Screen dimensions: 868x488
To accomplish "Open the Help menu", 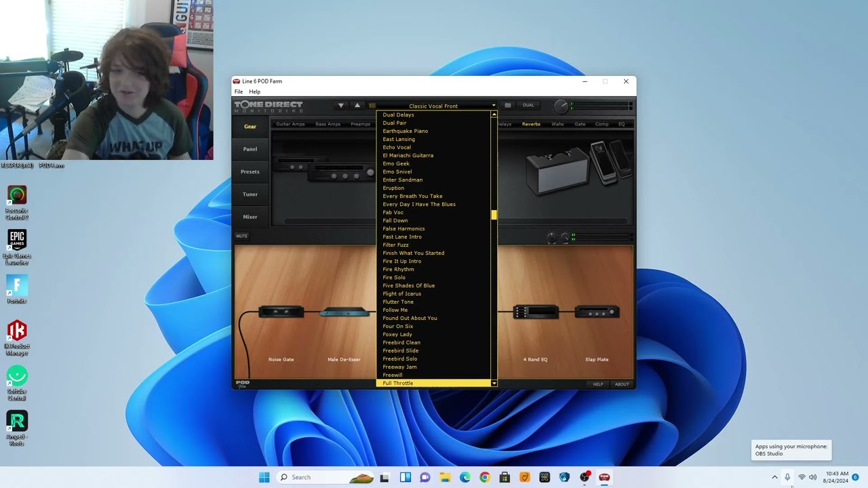I will (x=254, y=91).
